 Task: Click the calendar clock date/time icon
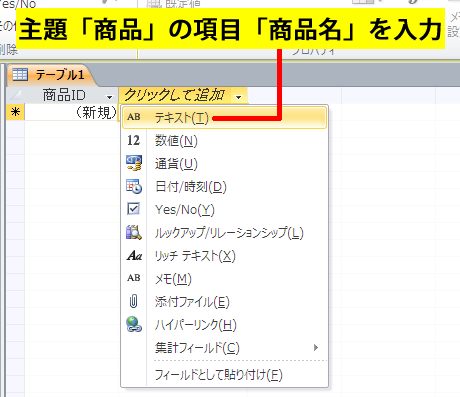pyautogui.click(x=134, y=186)
